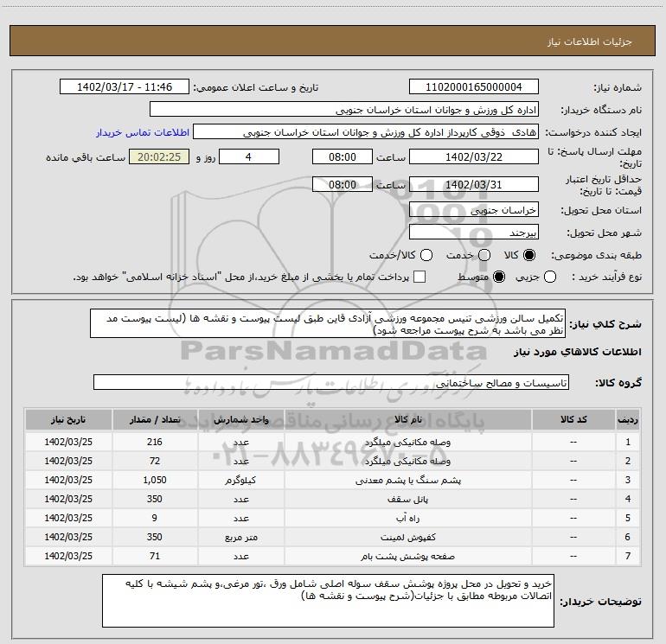This screenshot has height=644, width=666.
Task: Select the خدمت radio button
Action: tap(484, 255)
